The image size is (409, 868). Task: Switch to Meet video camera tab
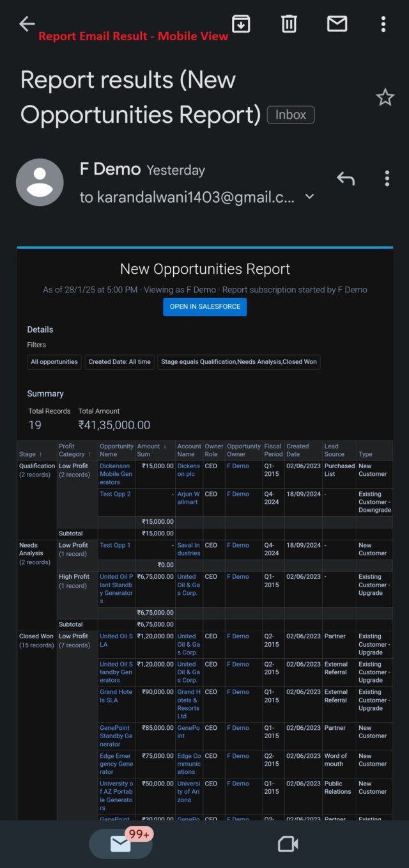[288, 844]
